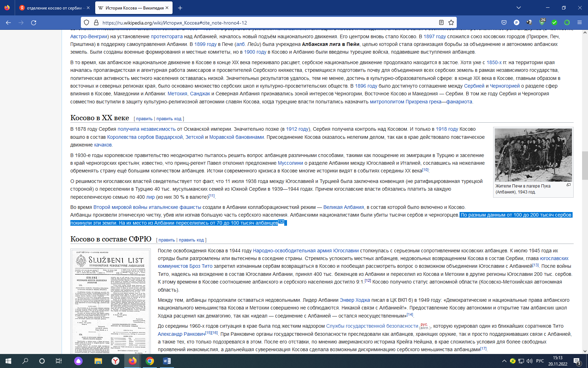This screenshot has width=588, height=368.
Task: Open the получила независимость link
Action: coord(147,129)
